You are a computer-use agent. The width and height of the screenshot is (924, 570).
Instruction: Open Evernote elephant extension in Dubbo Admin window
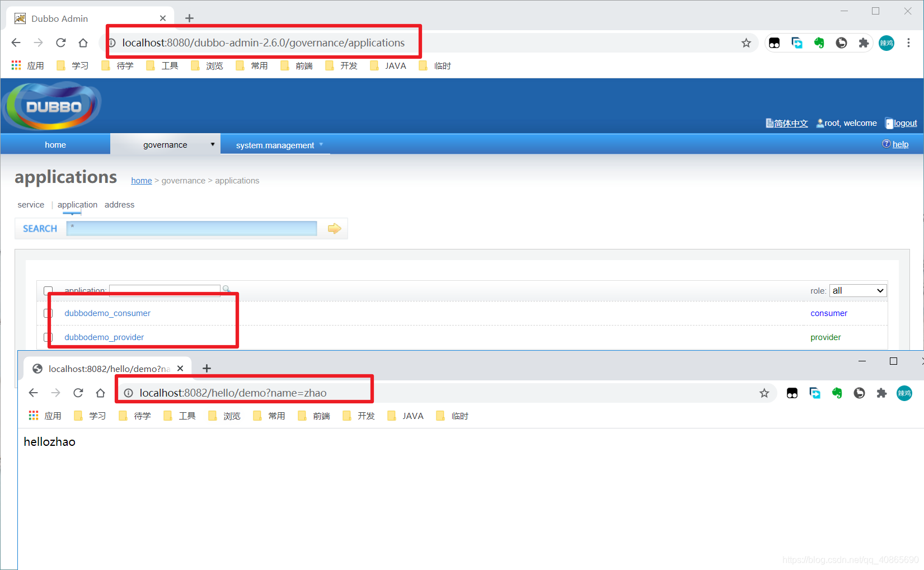point(819,43)
